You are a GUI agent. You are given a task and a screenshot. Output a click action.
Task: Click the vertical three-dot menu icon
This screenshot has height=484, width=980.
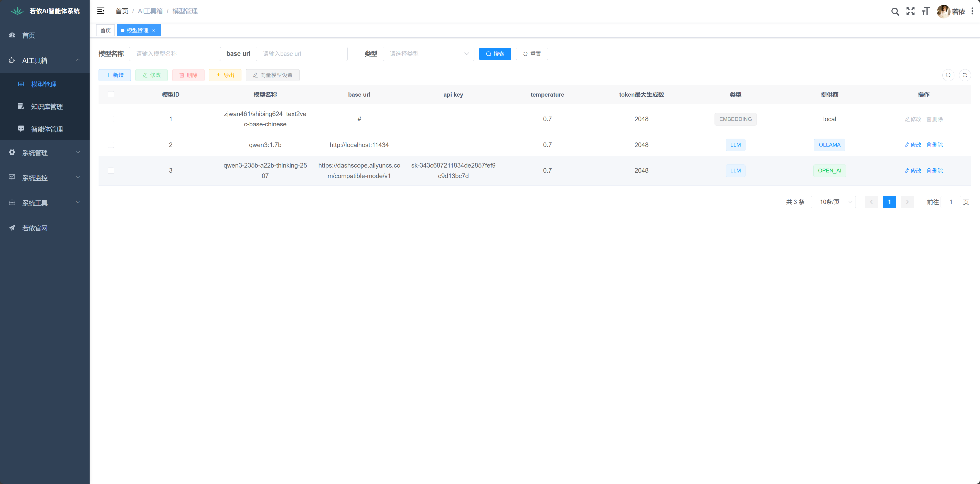(x=972, y=12)
